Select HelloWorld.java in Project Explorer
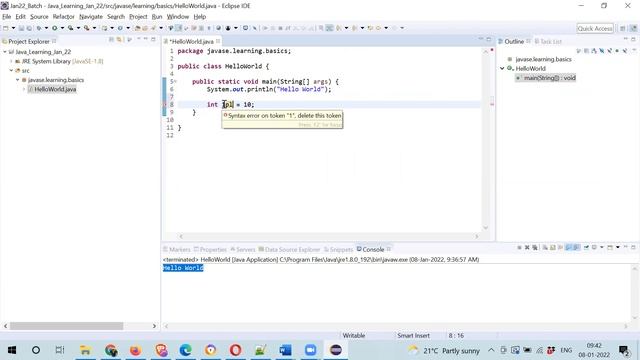Image resolution: width=640 pixels, height=360 pixels. pyautogui.click(x=55, y=89)
